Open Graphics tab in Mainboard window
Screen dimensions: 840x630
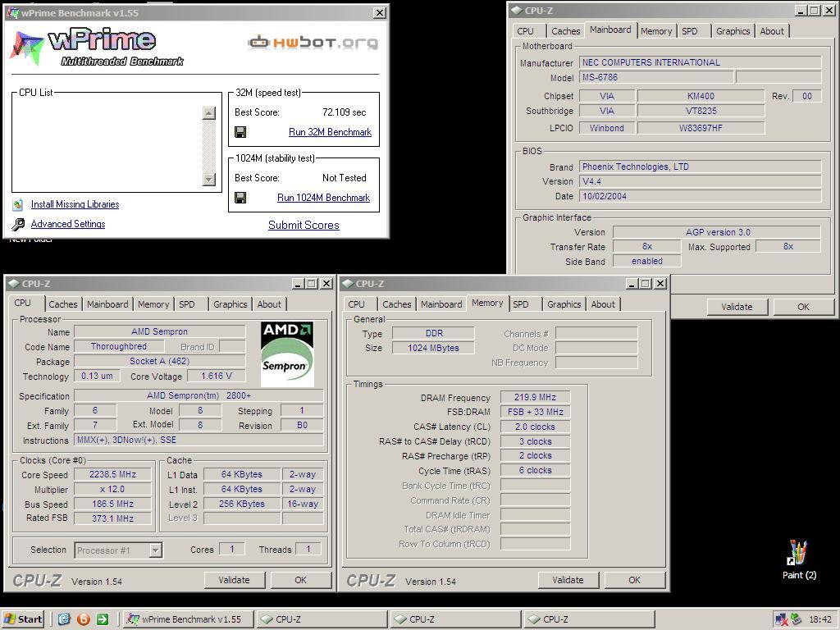(x=733, y=31)
